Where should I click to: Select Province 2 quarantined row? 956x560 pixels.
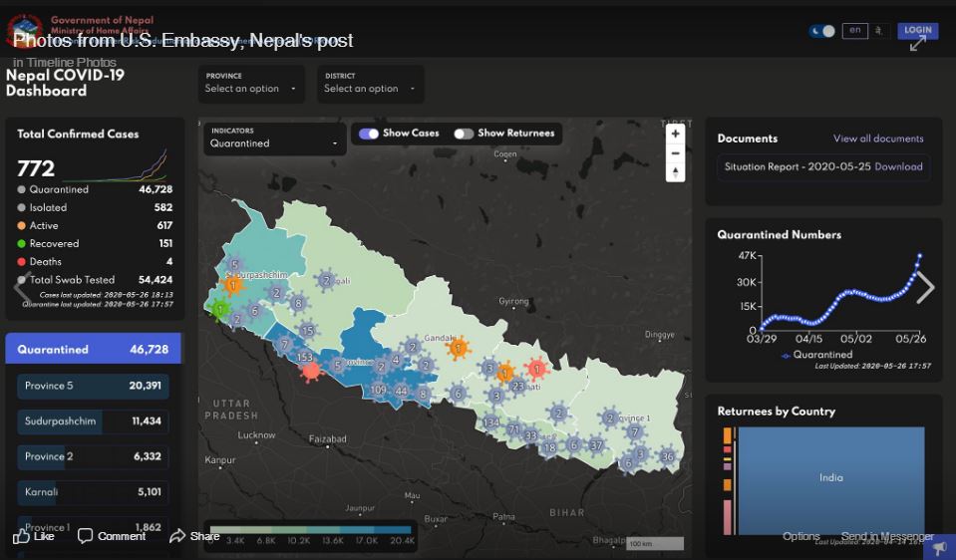coord(93,456)
